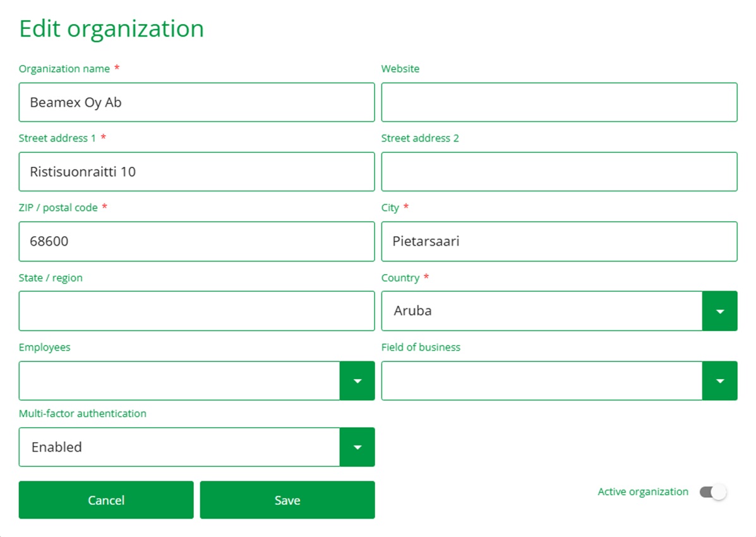Screen dimensions: 756x537
Task: Focus the Website input field
Action: [560, 102]
